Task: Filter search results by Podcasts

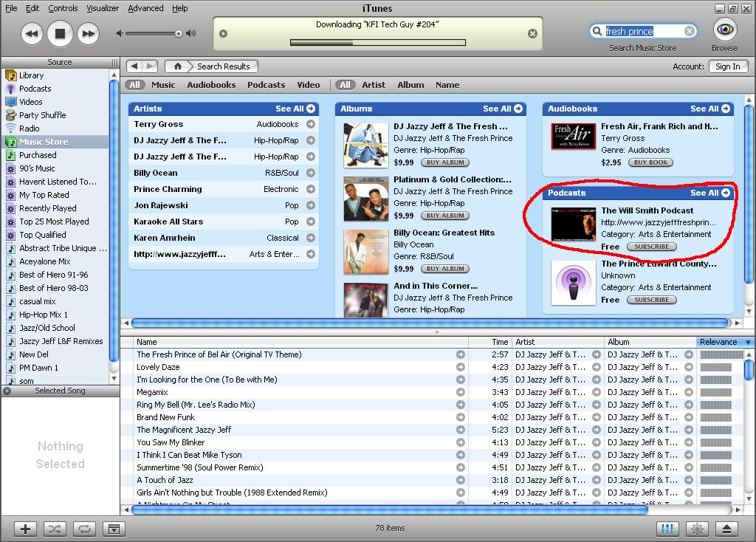Action: 266,85
